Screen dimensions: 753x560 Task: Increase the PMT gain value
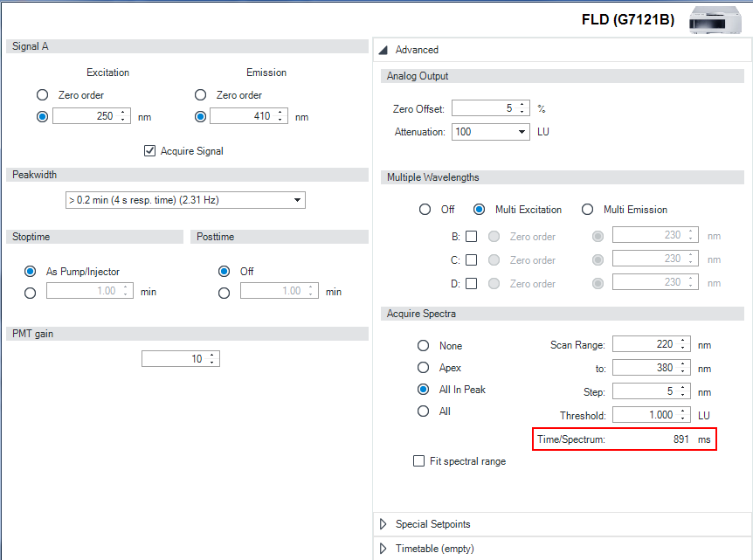pos(211,355)
